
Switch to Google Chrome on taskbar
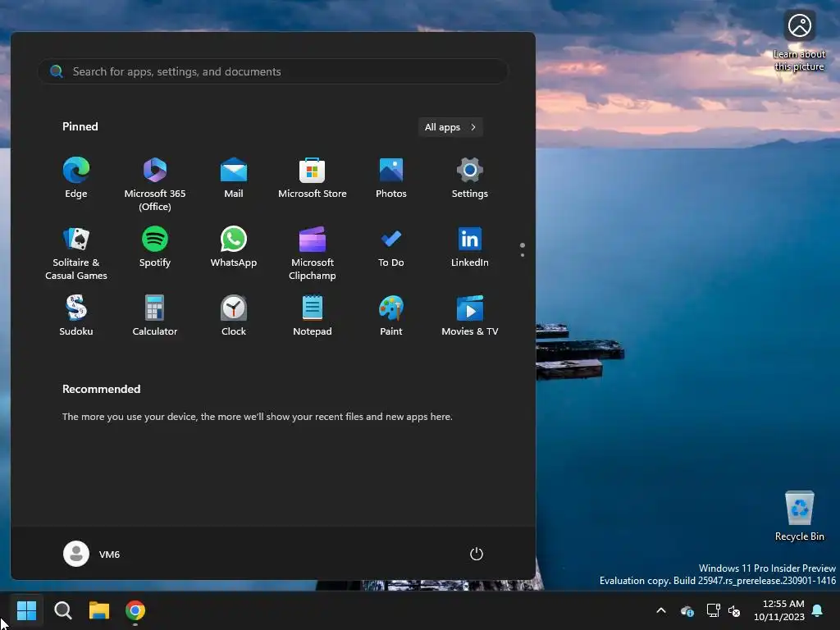tap(135, 610)
